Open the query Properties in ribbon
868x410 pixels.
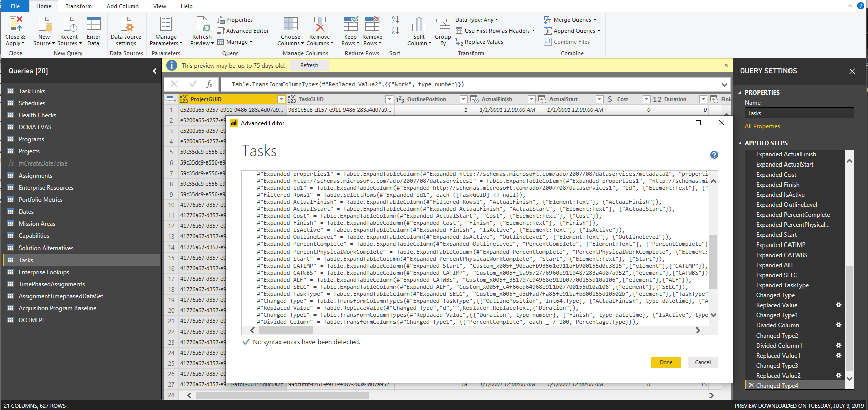[x=235, y=20]
